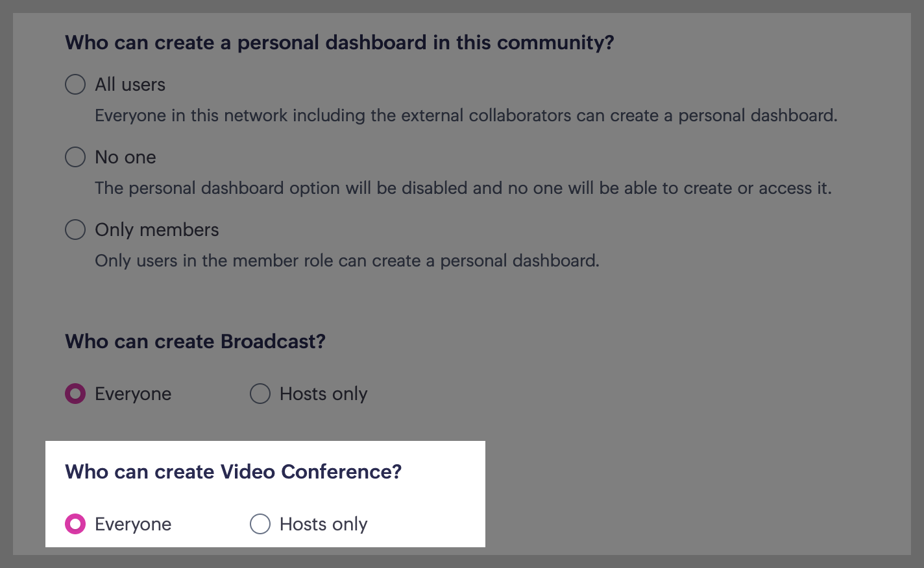Select the No one radio button
The image size is (924, 568).
(75, 157)
